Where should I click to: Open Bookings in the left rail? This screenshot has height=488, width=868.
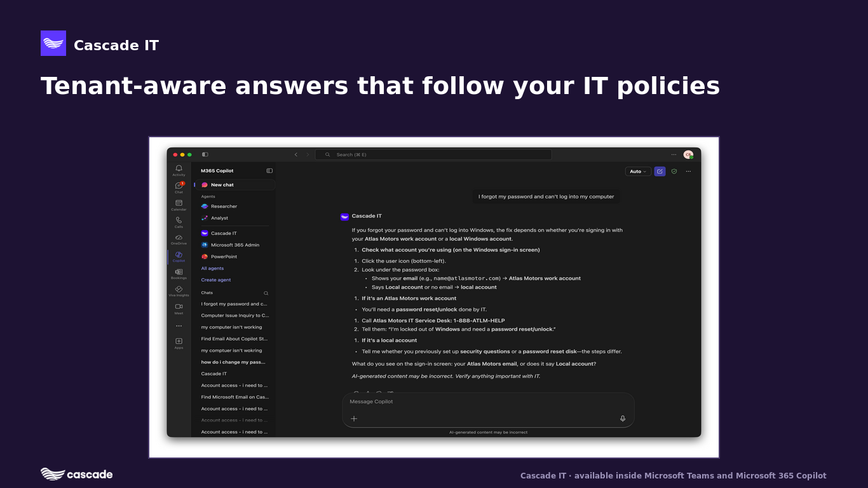(179, 274)
